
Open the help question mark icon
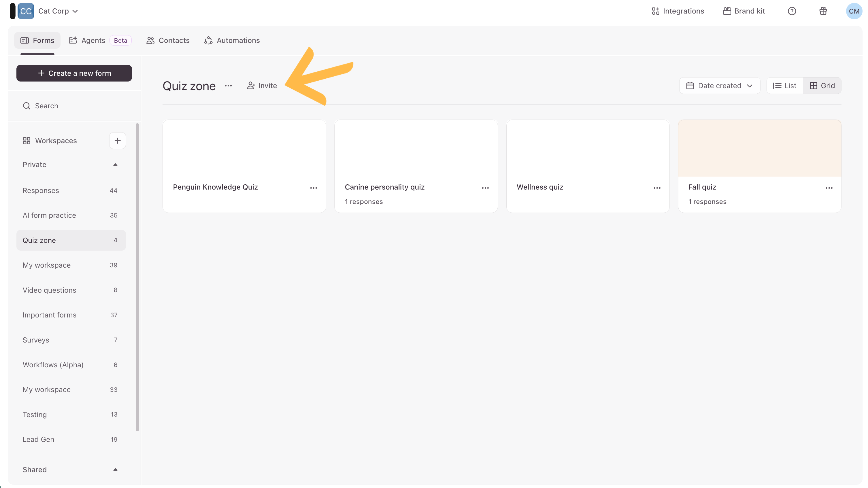(x=792, y=11)
